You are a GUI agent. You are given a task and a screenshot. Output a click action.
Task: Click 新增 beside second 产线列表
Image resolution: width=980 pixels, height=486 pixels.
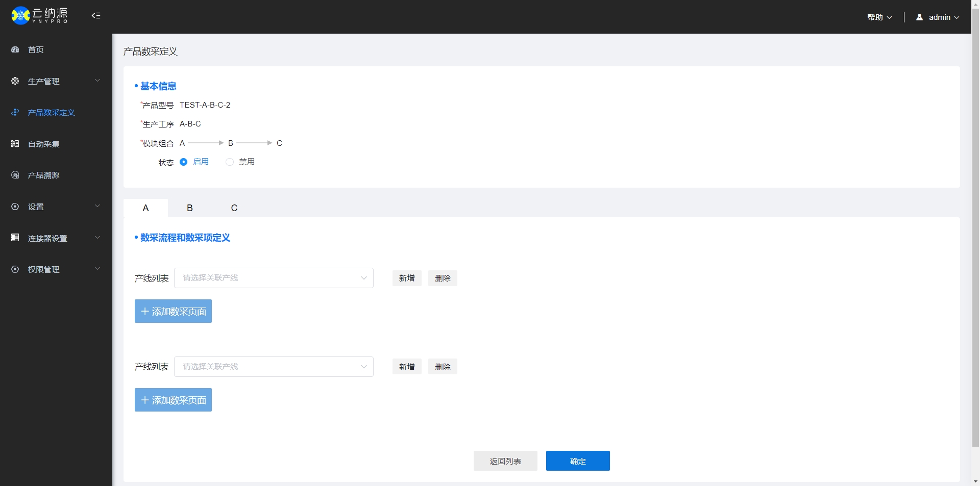point(407,367)
